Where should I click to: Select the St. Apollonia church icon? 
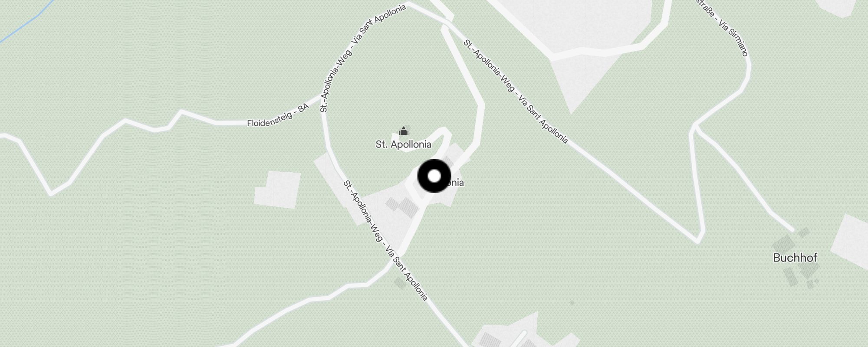(x=404, y=131)
